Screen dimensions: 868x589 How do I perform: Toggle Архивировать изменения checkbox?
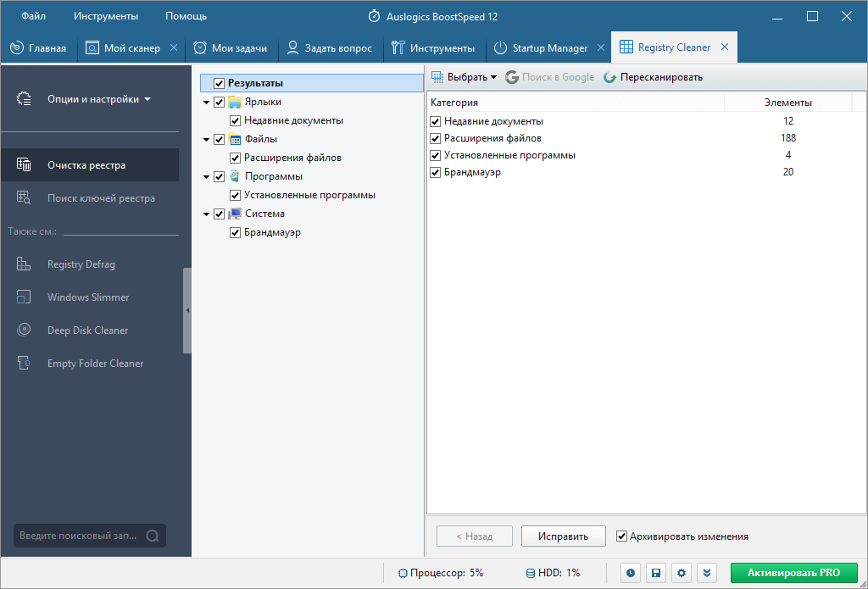point(621,536)
